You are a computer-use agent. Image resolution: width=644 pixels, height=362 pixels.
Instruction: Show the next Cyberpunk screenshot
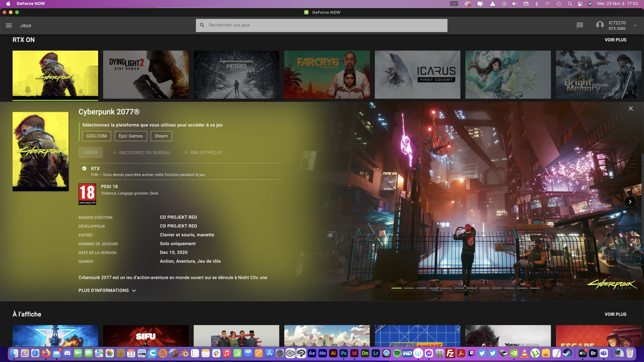tap(630, 202)
